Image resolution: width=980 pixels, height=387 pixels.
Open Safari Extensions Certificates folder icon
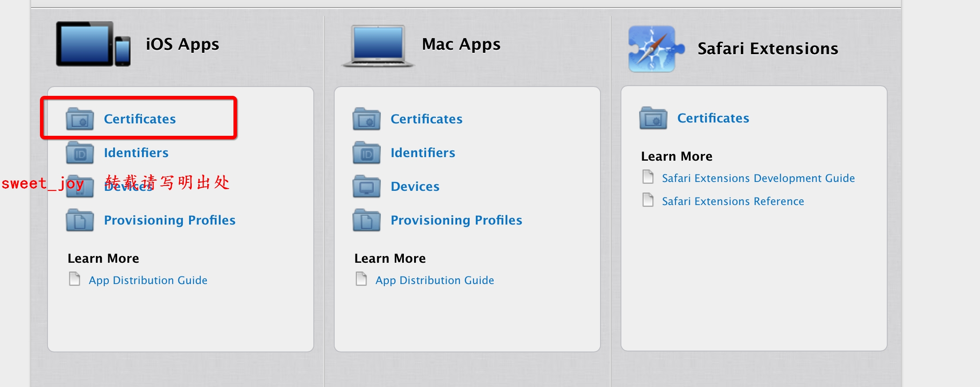click(653, 118)
